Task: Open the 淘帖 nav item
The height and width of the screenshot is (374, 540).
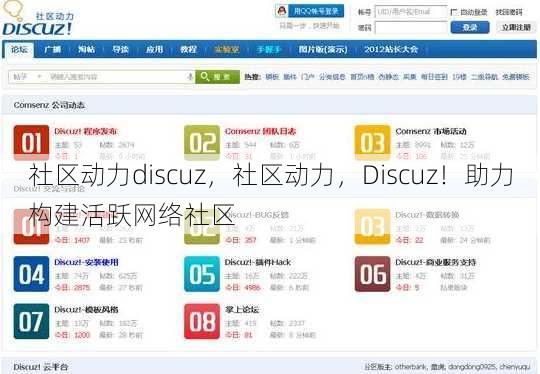Action: 86,50
